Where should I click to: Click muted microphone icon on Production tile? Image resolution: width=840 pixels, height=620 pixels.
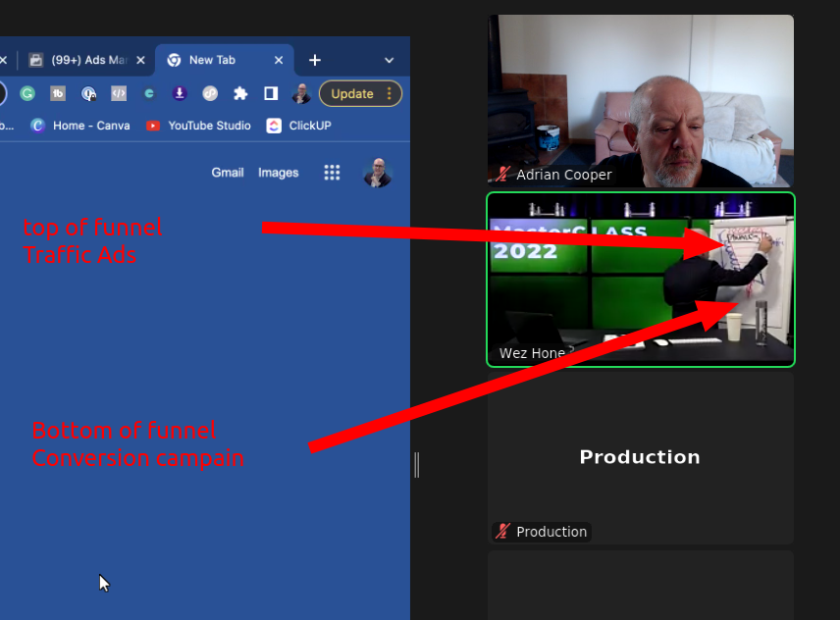503,532
